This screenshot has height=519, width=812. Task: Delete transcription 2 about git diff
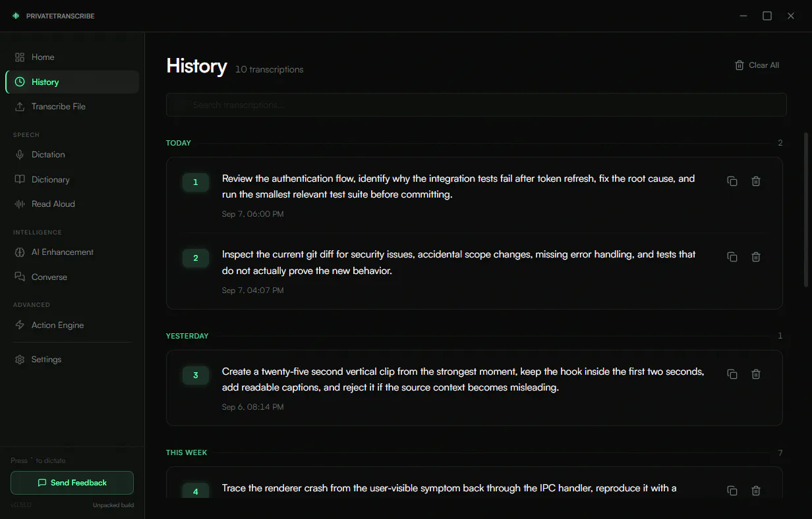756,257
